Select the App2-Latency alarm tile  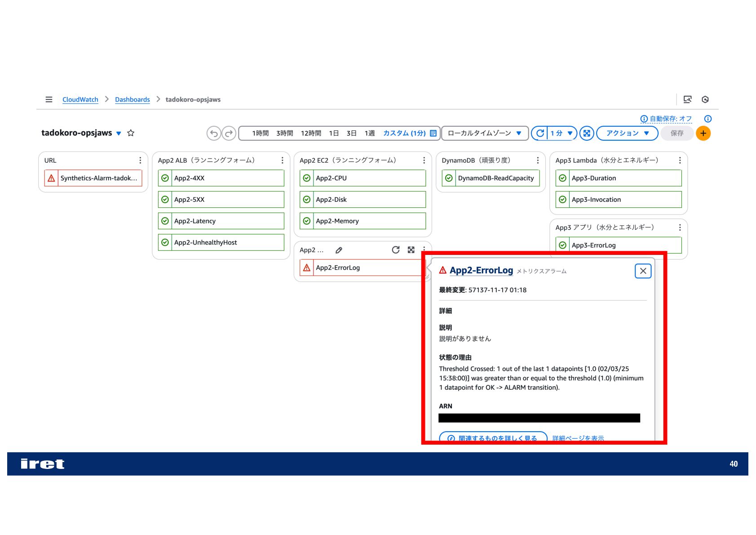click(221, 221)
